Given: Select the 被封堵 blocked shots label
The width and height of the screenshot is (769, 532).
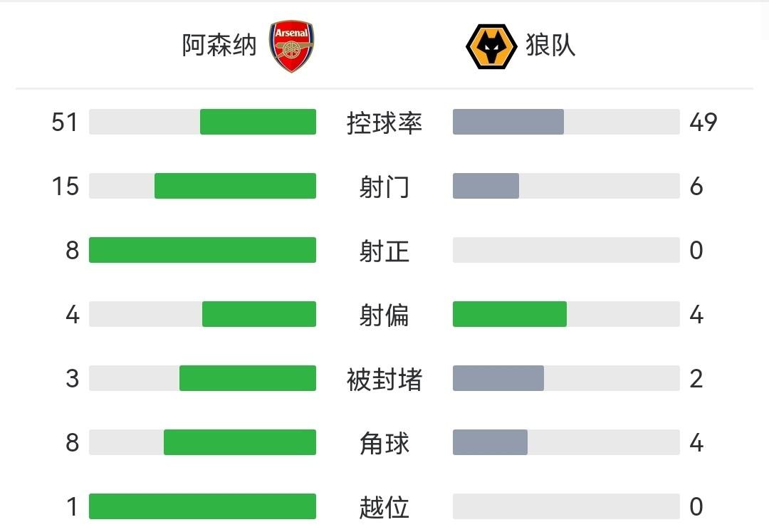Looking at the screenshot, I should coord(384,379).
